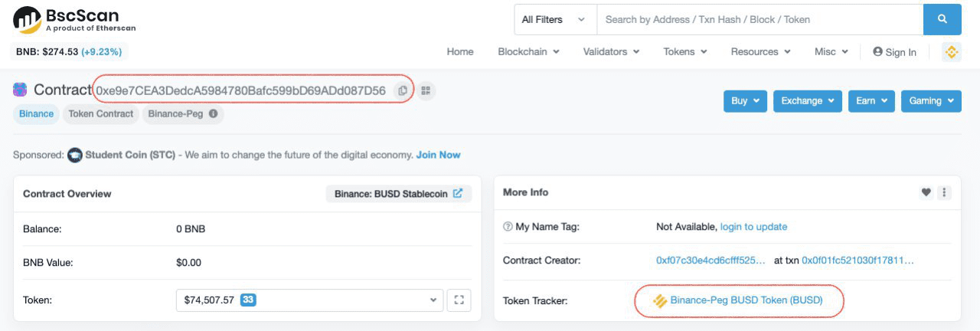Viewport: 980px width, 331px height.
Task: Click the Binance-Peg info icon
Action: coord(213,114)
